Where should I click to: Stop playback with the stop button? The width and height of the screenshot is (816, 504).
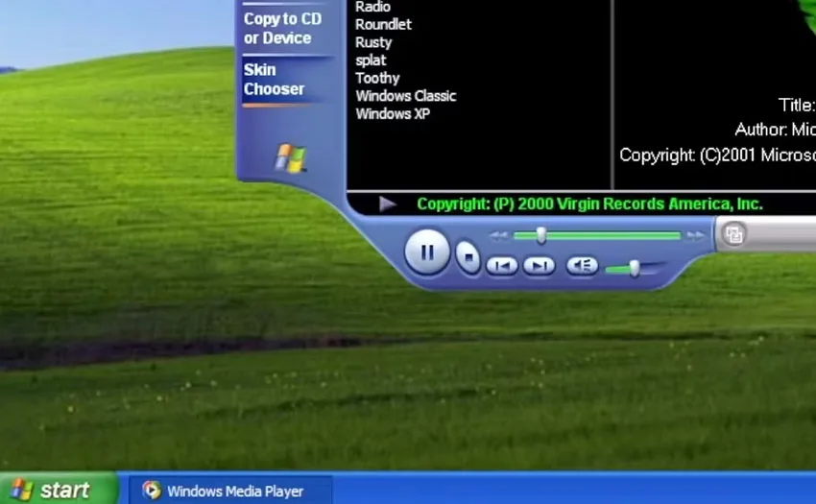468,256
